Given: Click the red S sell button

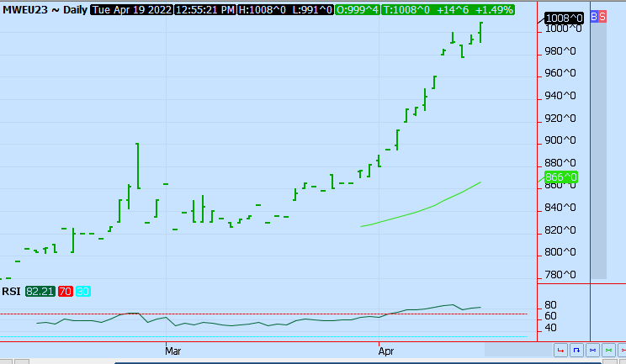Looking at the screenshot, I should 602,17.
